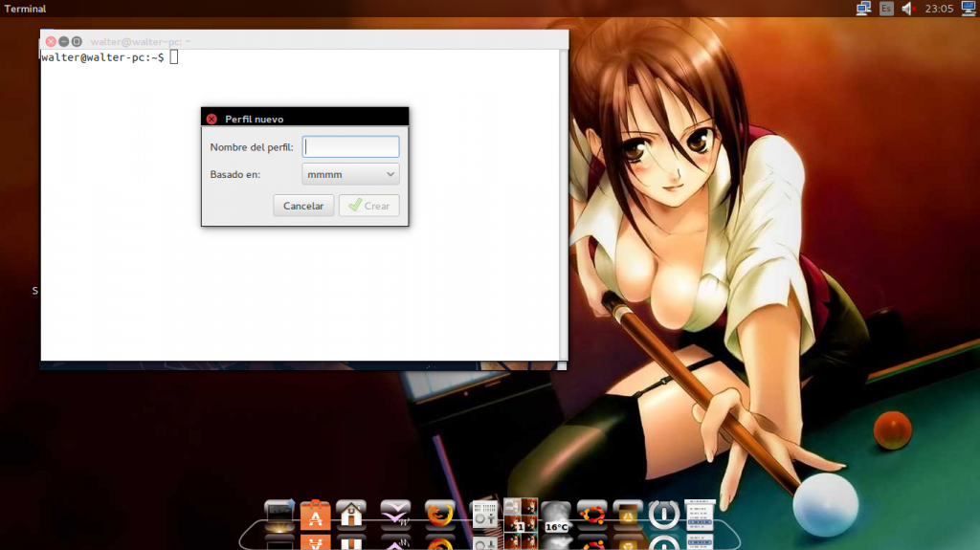Click the terminal window maximize button
Image resolution: width=980 pixels, height=550 pixels.
[x=77, y=41]
